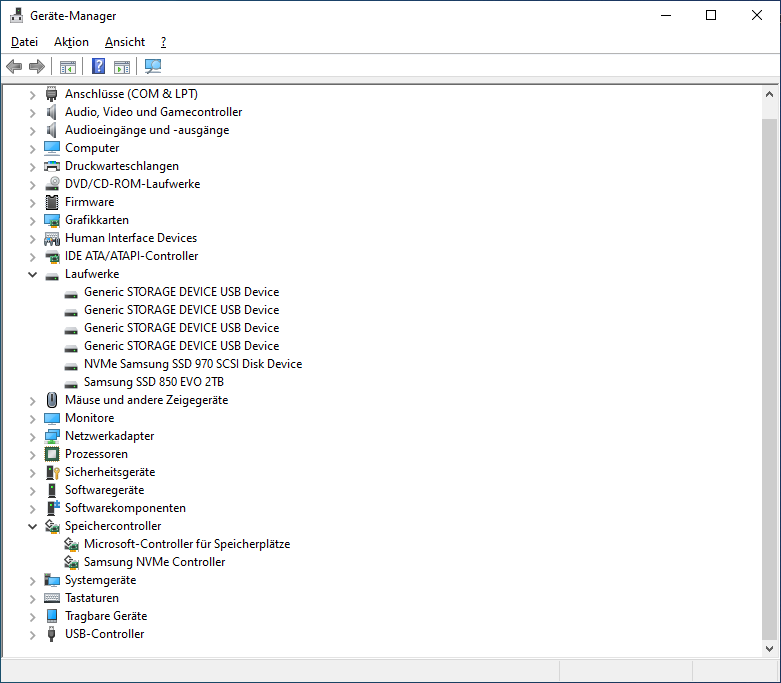Viewport: 781px width, 683px height.
Task: Select the Laufwerke category label
Action: 92,274
